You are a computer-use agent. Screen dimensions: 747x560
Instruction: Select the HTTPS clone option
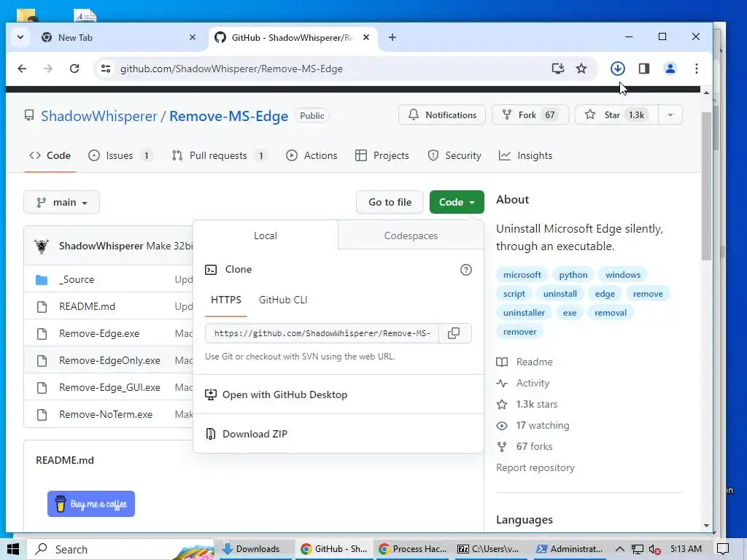point(226,300)
